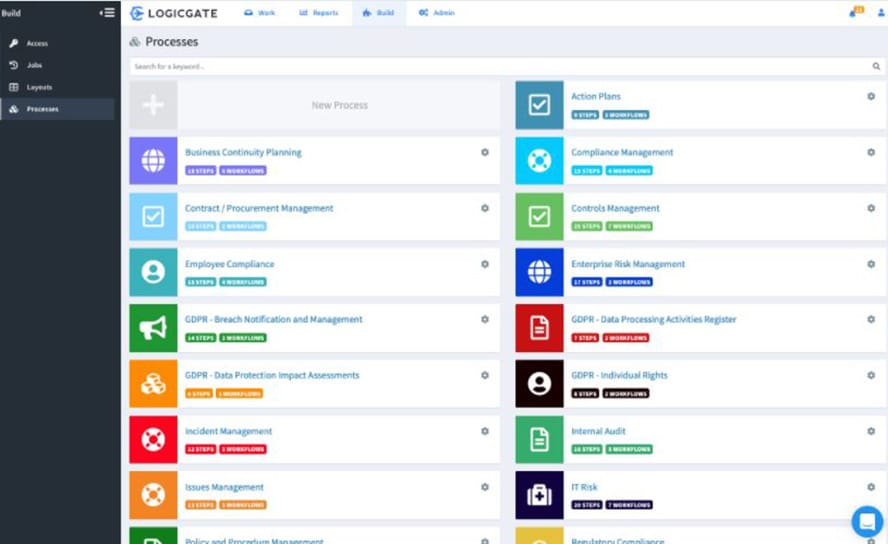Click the person icon for Employee Compliance

(153, 272)
